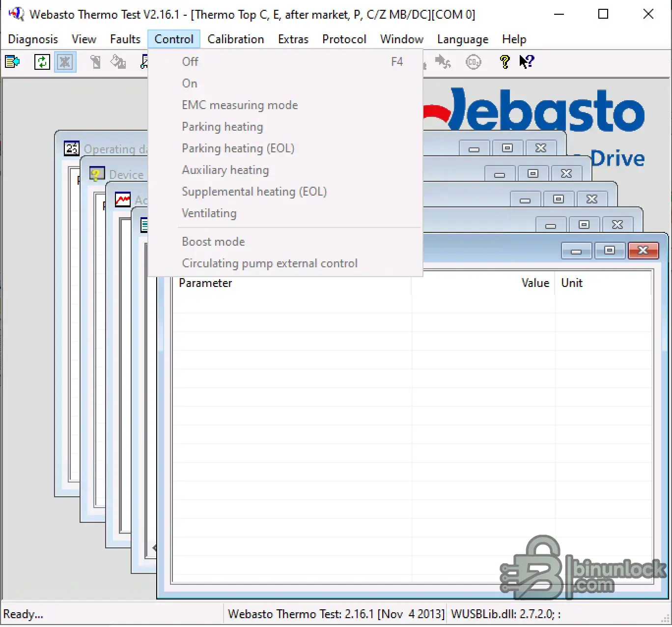Click the Device window's yellow question mark title icon
Viewport: 672px width, 627px height.
pos(97,174)
